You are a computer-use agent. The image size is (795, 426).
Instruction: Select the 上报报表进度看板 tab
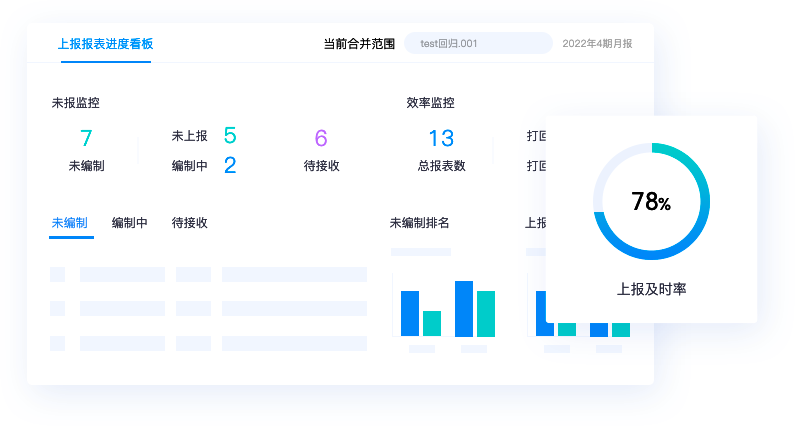pos(106,44)
